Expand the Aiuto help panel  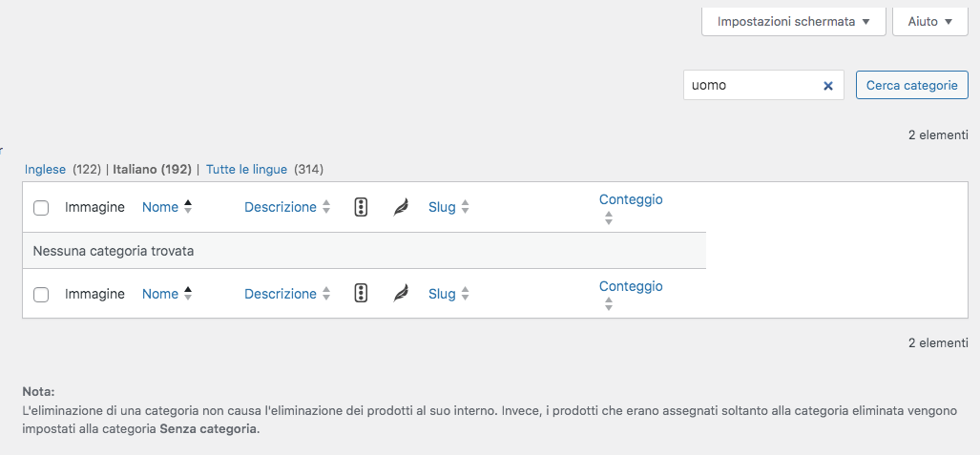tap(930, 22)
